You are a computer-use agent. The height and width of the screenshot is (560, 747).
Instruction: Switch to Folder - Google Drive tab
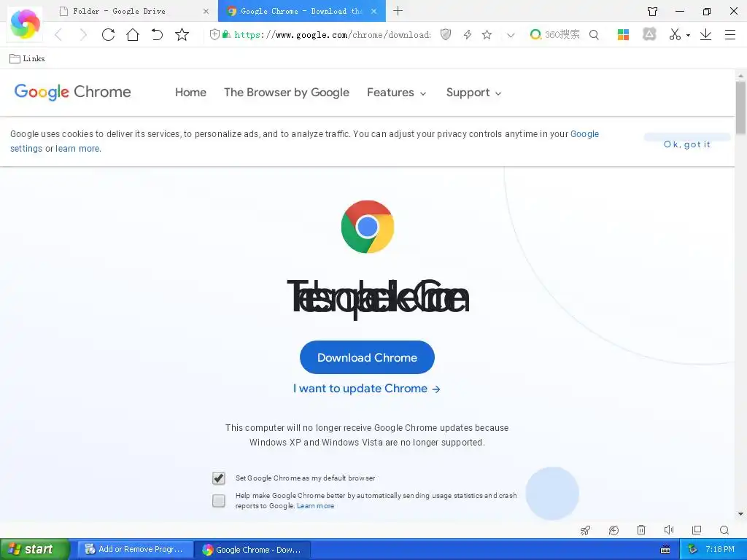(119, 11)
